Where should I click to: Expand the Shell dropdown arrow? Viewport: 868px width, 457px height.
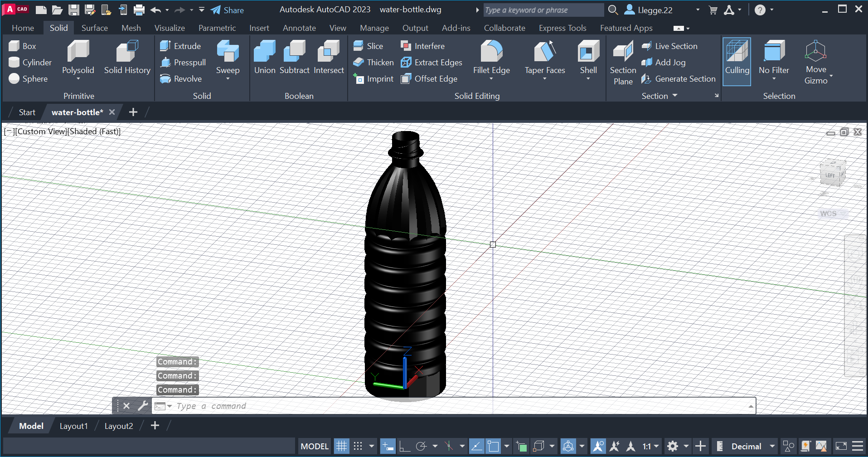click(x=588, y=79)
